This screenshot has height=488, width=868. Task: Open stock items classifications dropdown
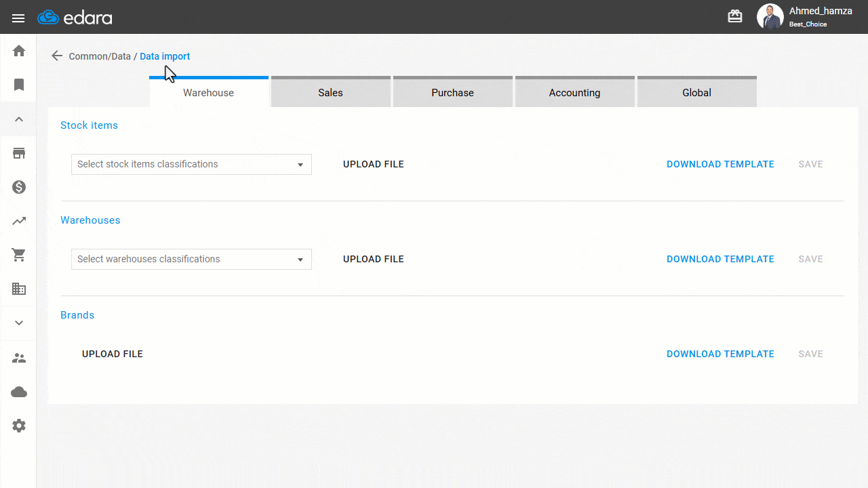(191, 164)
